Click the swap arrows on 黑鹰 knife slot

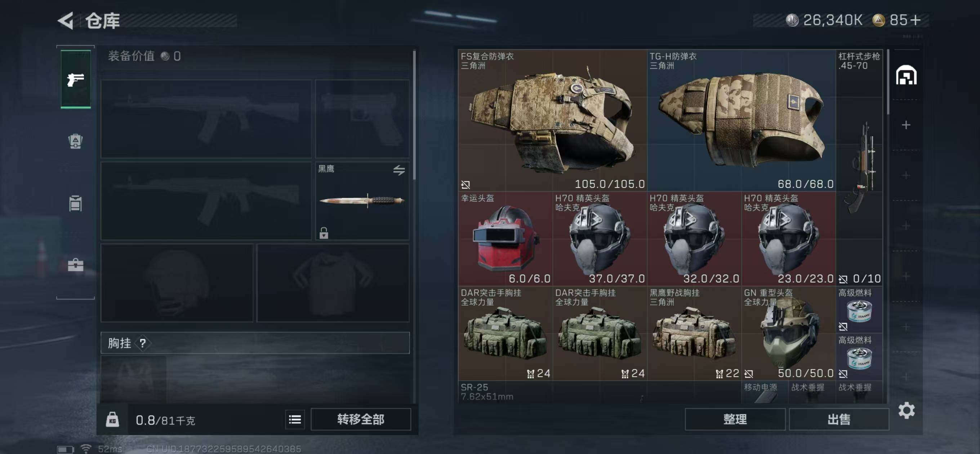pyautogui.click(x=399, y=170)
